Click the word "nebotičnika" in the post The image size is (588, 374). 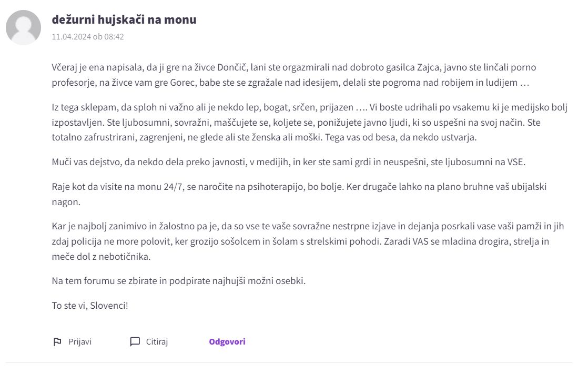[144, 257]
